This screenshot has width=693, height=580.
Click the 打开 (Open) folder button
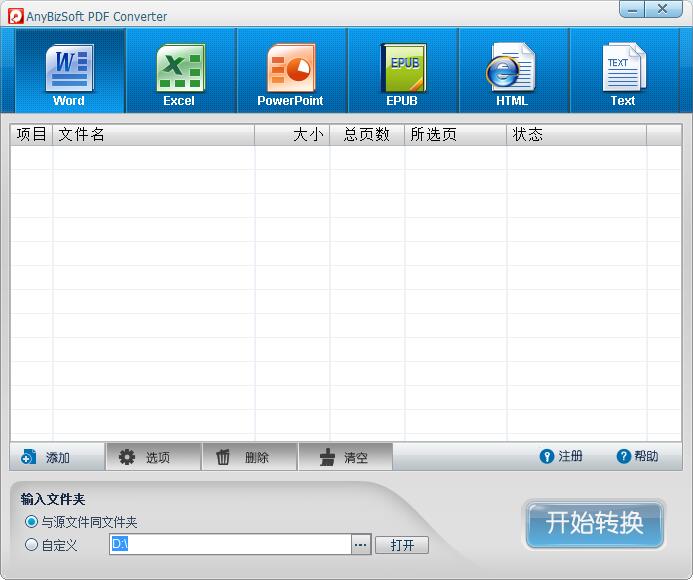coord(402,545)
